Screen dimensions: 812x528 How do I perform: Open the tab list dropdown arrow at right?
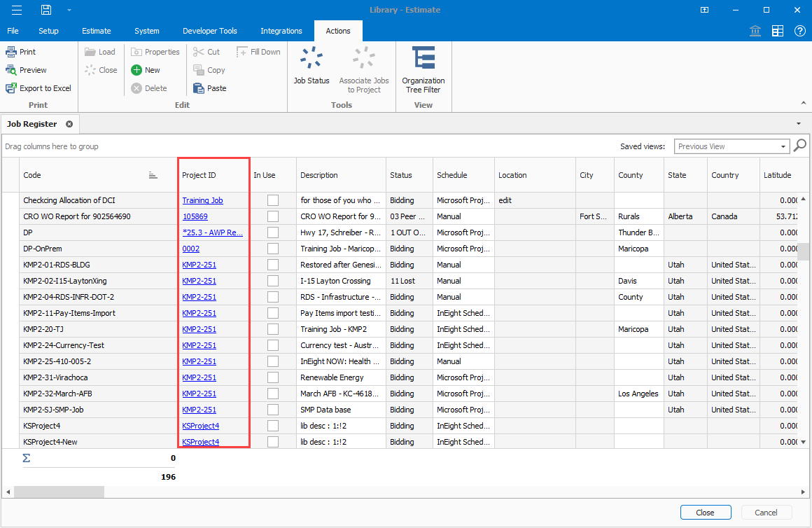799,123
